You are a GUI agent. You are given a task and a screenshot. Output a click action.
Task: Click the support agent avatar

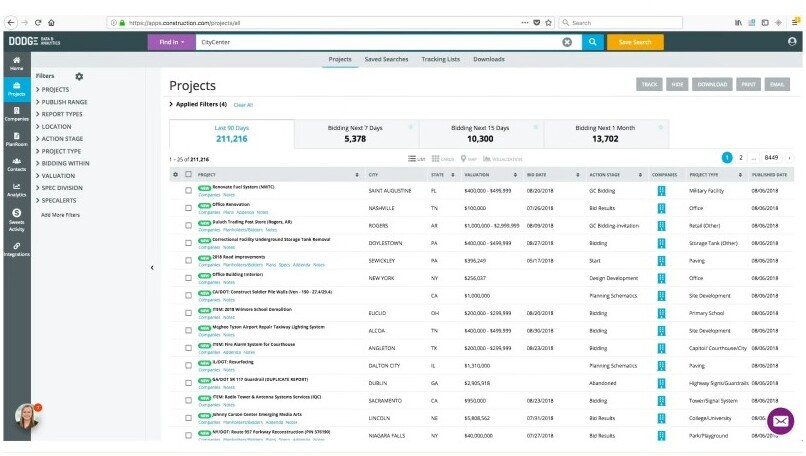27,416
